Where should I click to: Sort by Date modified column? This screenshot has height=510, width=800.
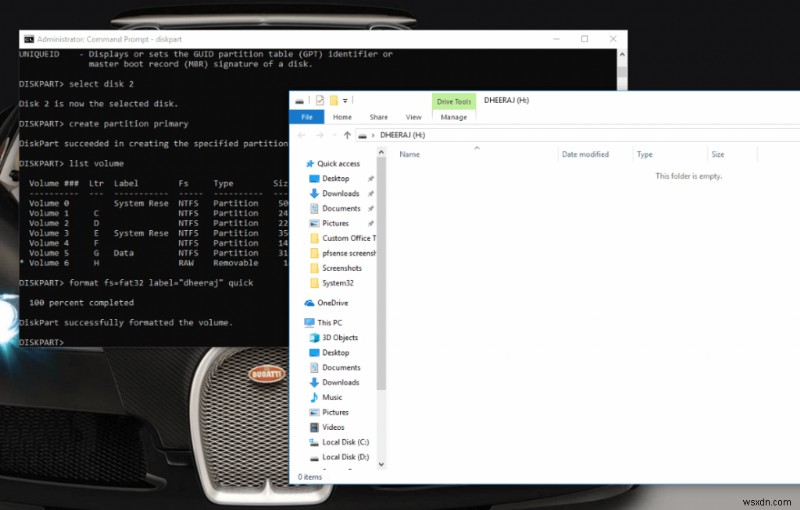585,154
